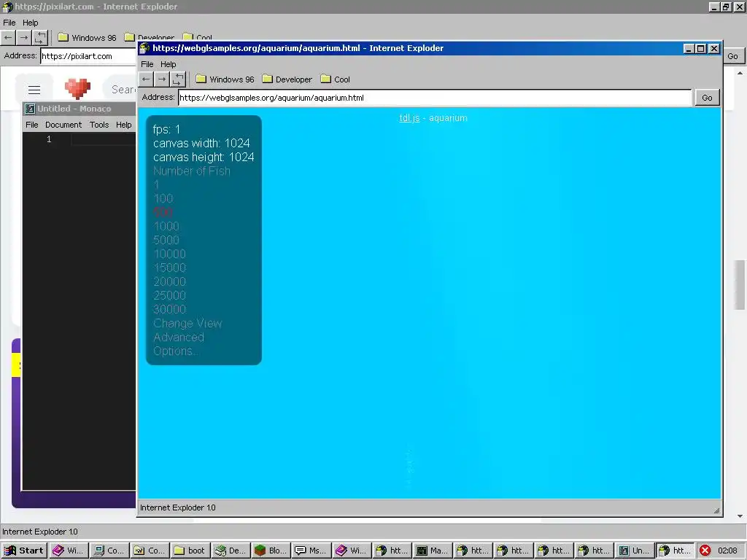Click the pixilart window scrollbar thumb
The image size is (747, 560).
(740, 285)
